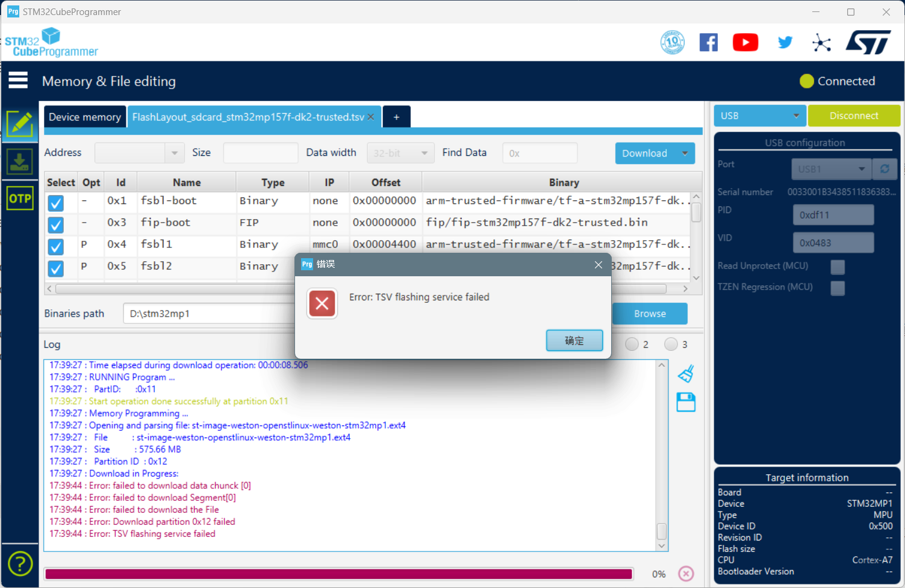Uncheck the fsbl-boot partition row
The height and width of the screenshot is (588, 905).
tap(56, 203)
